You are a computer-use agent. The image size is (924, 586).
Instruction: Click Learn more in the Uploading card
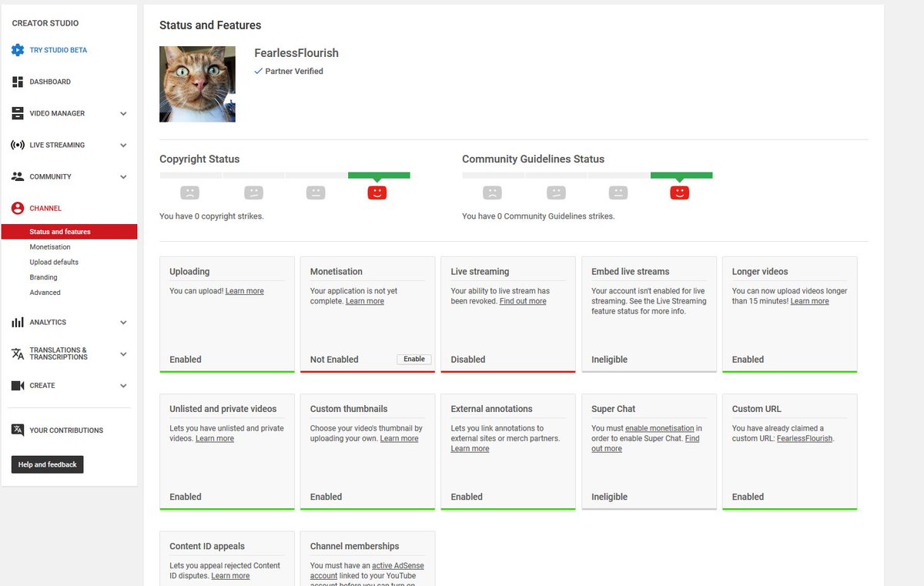point(245,291)
